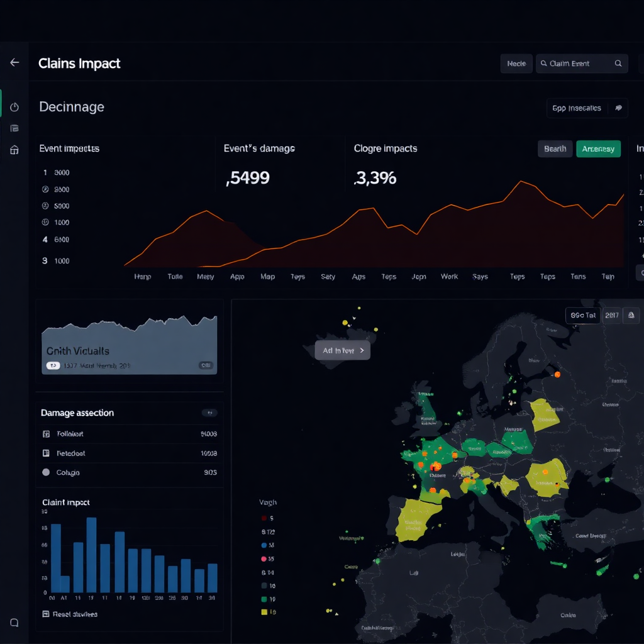The width and height of the screenshot is (644, 644).
Task: Click the layers icon next to 2017 on map
Action: tap(631, 315)
